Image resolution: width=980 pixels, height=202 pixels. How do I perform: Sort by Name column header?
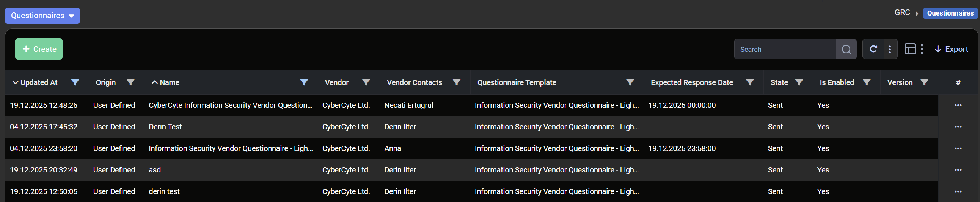pos(169,82)
